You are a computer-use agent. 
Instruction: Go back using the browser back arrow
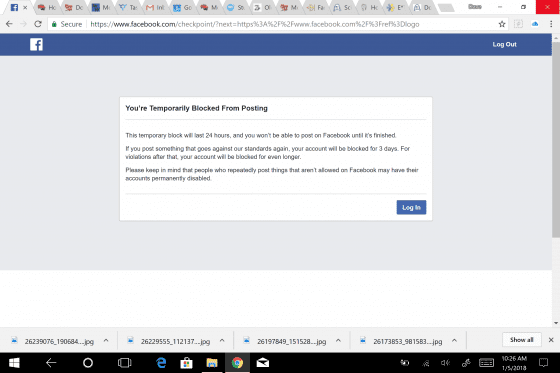9,24
